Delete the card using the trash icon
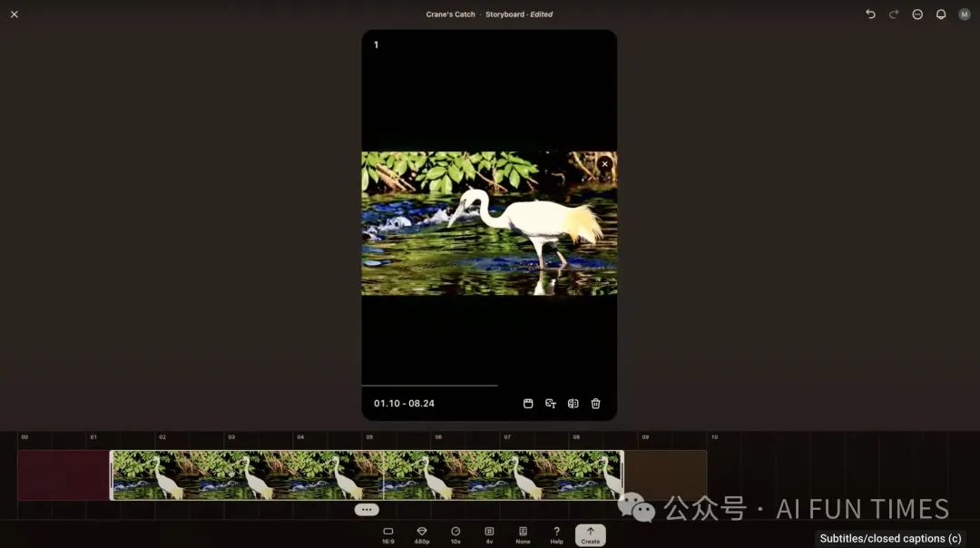 (595, 404)
